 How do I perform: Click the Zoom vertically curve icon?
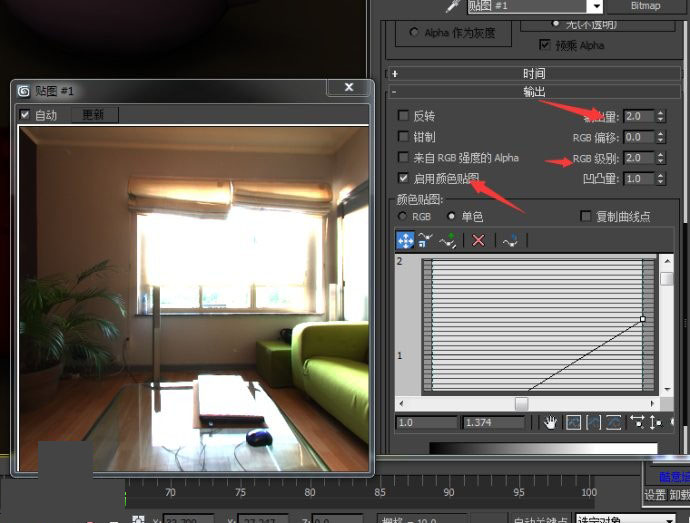coord(656,423)
